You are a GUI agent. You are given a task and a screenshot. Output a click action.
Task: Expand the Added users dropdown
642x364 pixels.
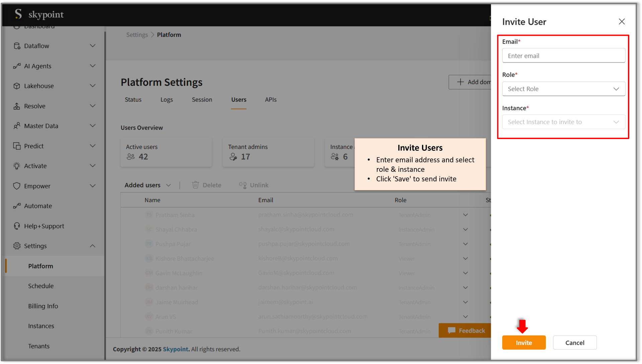pyautogui.click(x=169, y=185)
